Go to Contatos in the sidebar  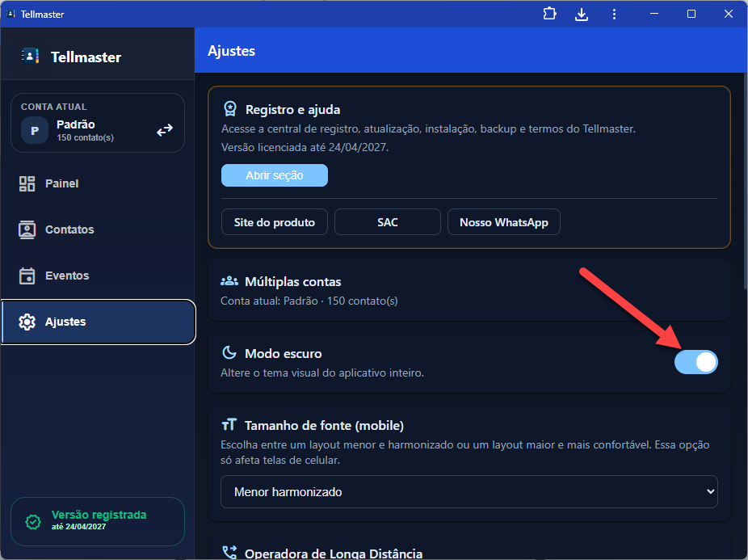[69, 229]
